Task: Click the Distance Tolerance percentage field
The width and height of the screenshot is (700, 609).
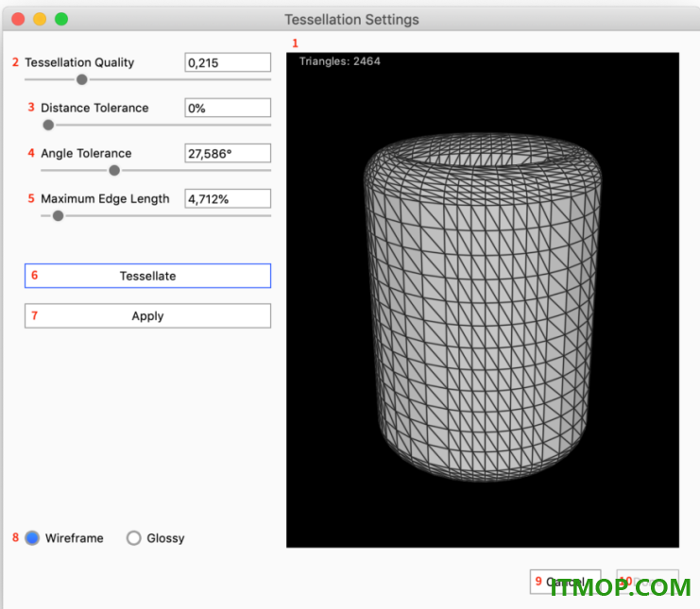Action: 228,108
